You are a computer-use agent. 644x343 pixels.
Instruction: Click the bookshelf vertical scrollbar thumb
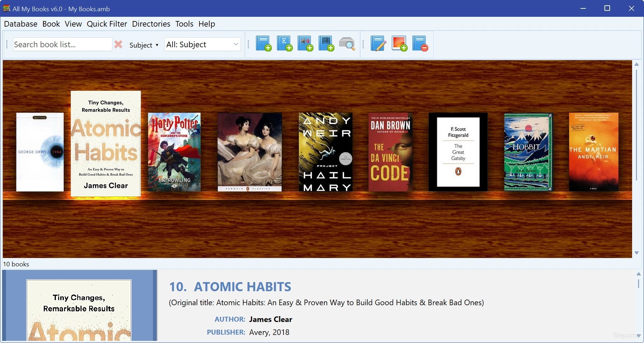pos(637,125)
